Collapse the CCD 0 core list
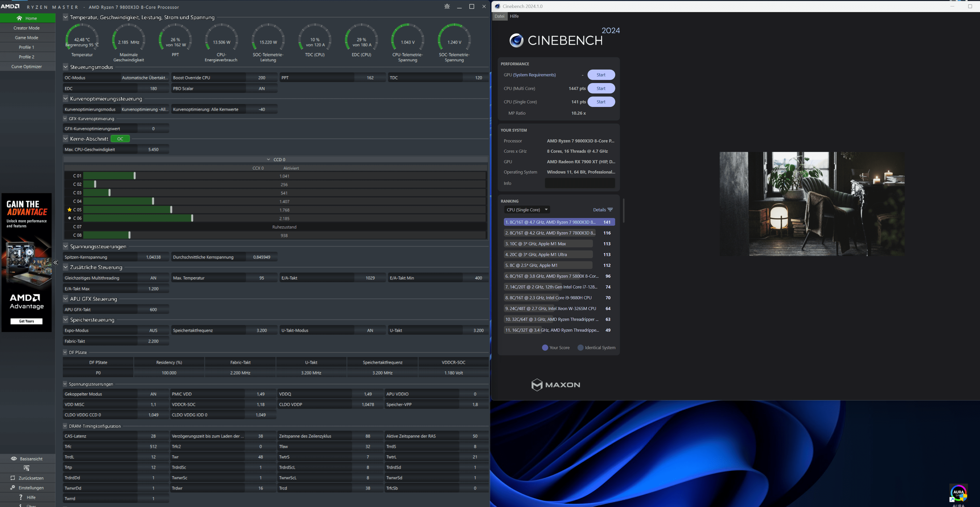The height and width of the screenshot is (507, 980). pos(268,159)
